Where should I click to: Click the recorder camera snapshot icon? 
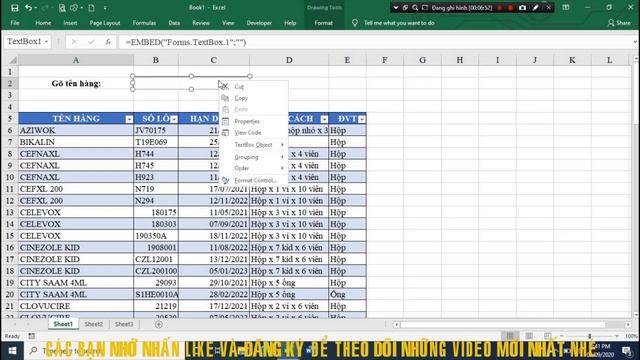pyautogui.click(x=522, y=8)
